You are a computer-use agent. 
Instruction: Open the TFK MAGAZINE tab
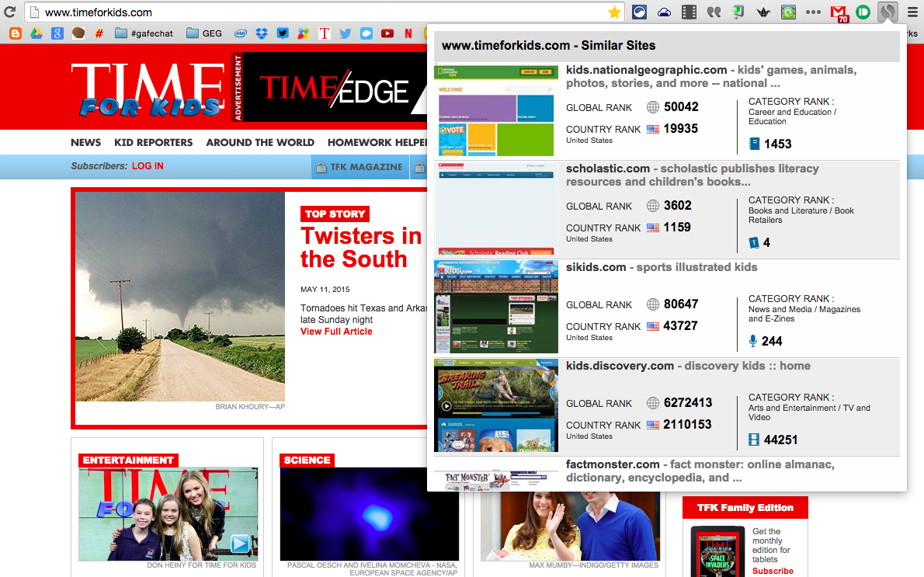[x=360, y=167]
